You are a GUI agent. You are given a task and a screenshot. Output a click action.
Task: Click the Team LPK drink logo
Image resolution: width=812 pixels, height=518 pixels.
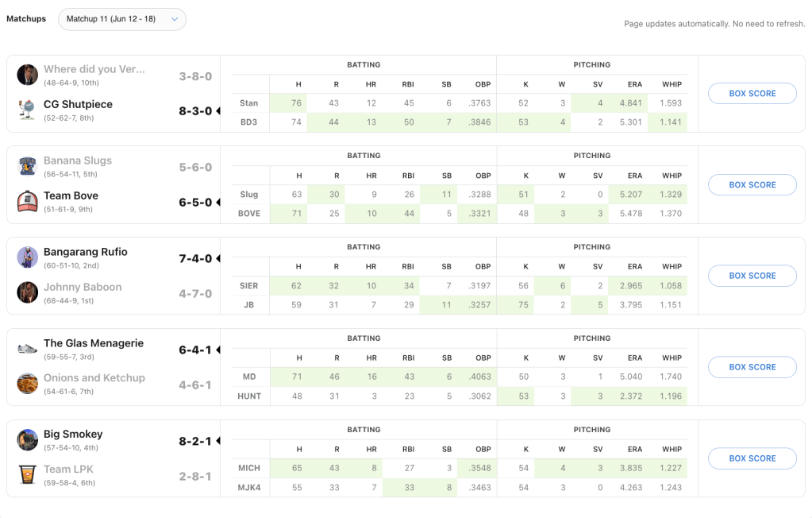[x=28, y=474]
